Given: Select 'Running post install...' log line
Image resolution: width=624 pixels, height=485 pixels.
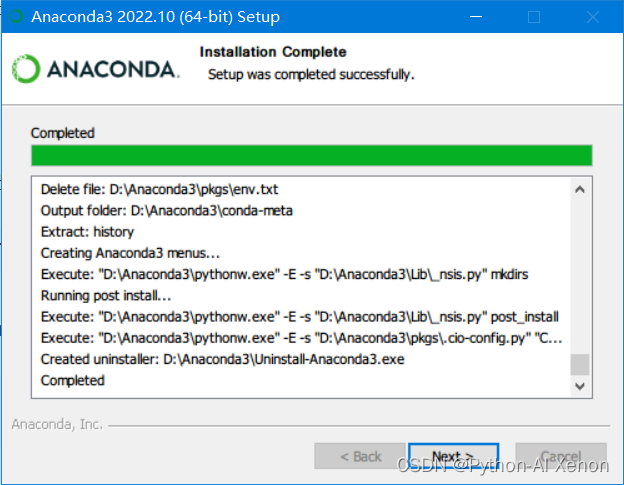Looking at the screenshot, I should pyautogui.click(x=106, y=296).
